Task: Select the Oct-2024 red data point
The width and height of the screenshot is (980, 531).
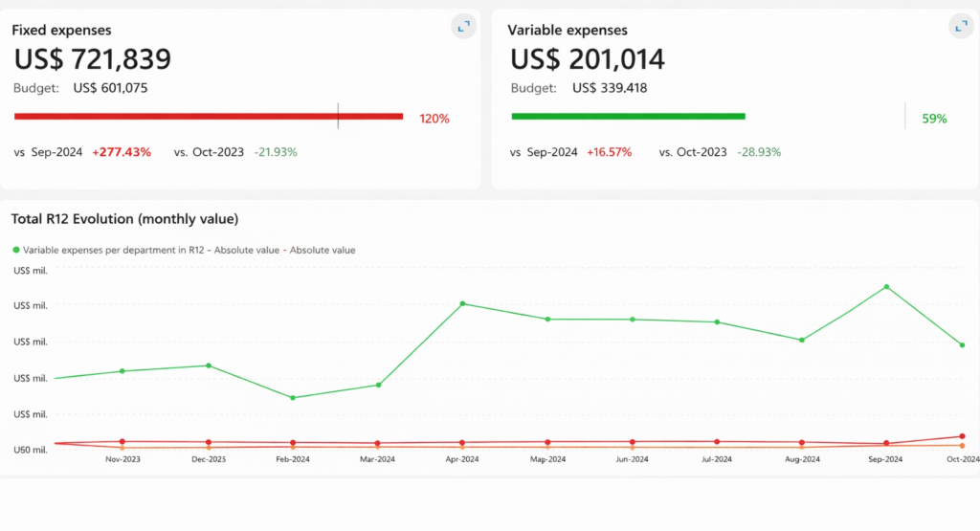Action: pos(962,436)
